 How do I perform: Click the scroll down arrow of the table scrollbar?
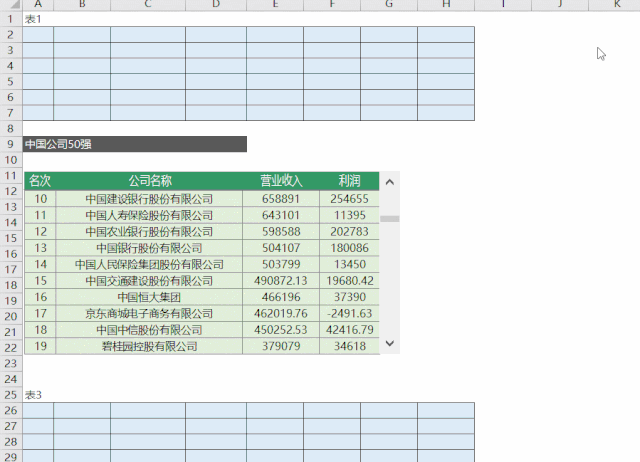click(390, 344)
